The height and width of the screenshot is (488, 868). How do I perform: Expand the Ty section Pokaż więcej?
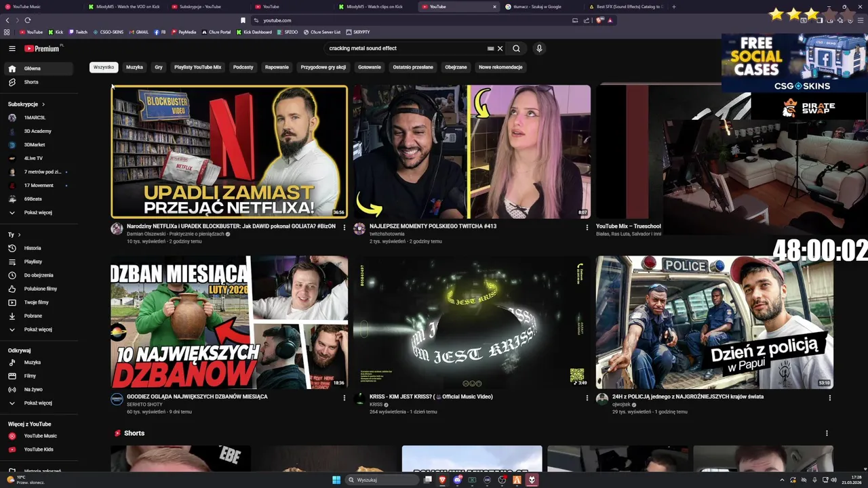(37, 329)
